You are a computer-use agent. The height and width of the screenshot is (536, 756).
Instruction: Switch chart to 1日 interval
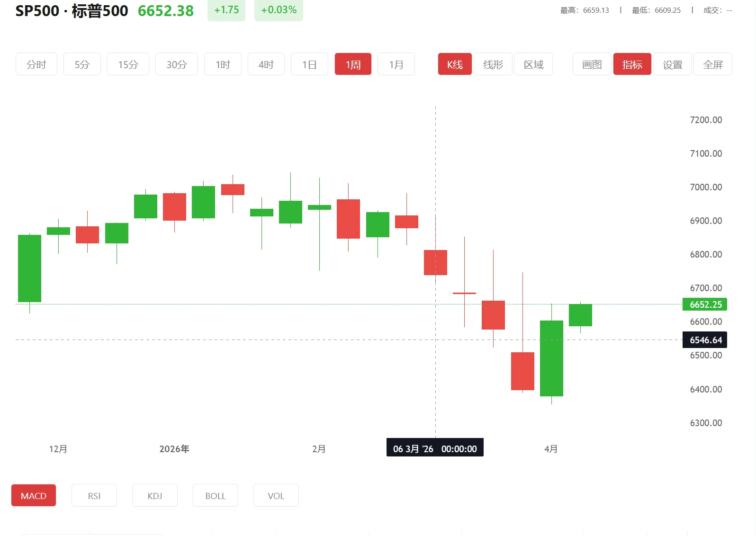point(309,64)
